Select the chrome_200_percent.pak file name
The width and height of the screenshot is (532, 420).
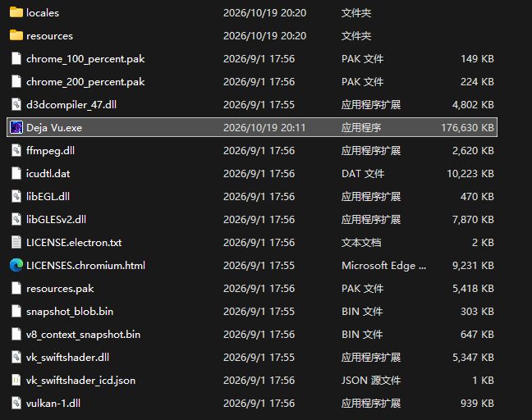click(85, 82)
